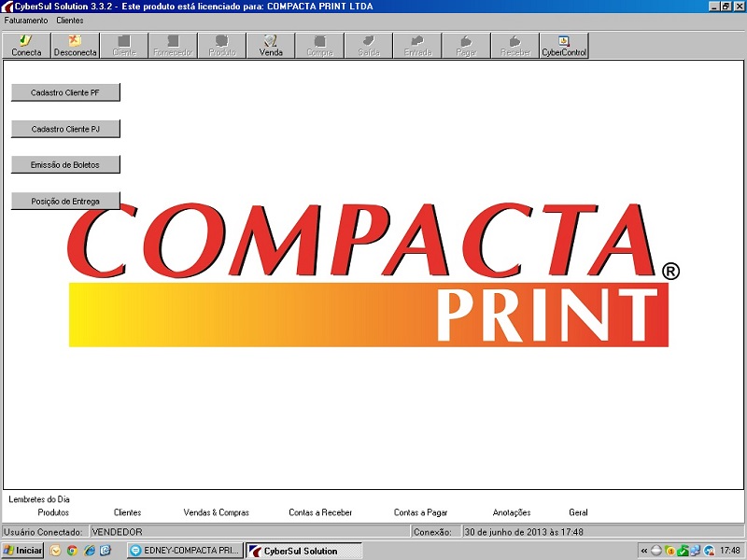Select the Clientes reminders tab
Viewport: 747px width, 560px height.
click(127, 512)
